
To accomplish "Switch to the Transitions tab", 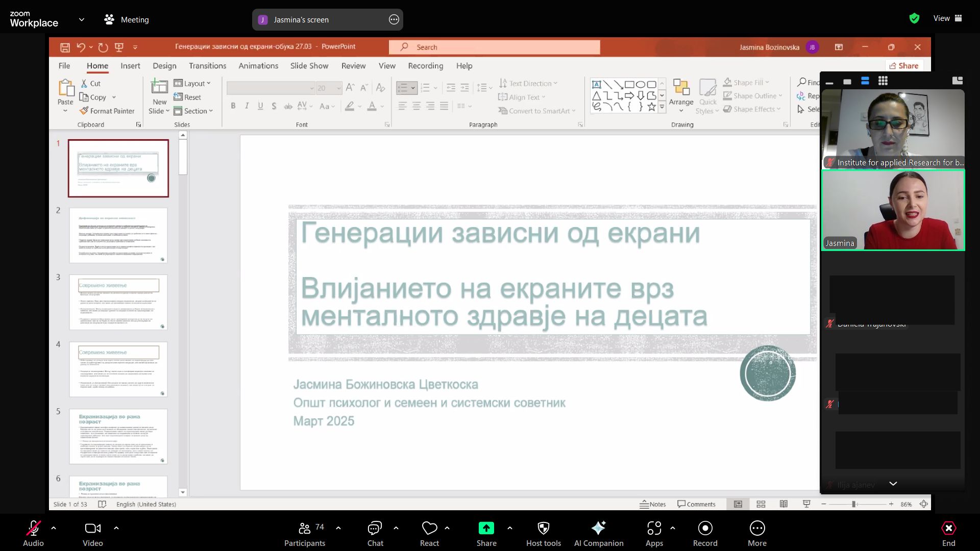I will [x=207, y=66].
